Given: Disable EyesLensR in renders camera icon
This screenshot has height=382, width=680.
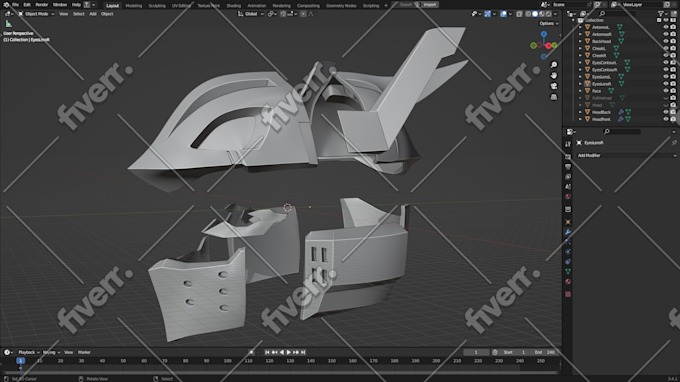Looking at the screenshot, I should (673, 84).
